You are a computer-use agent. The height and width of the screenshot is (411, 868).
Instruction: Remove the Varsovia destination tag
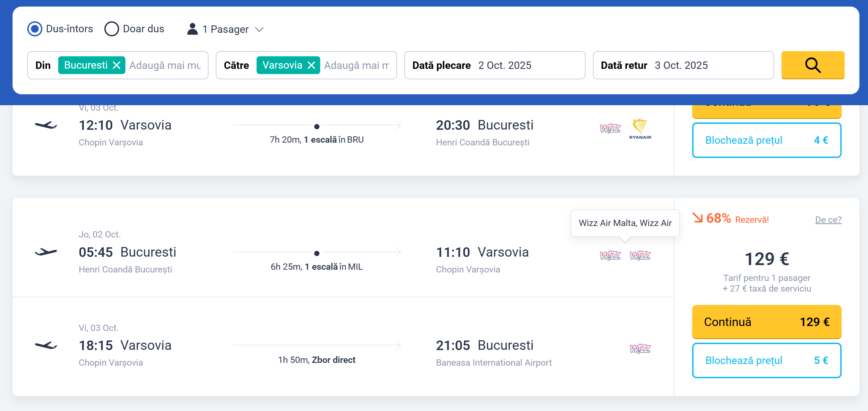click(311, 65)
